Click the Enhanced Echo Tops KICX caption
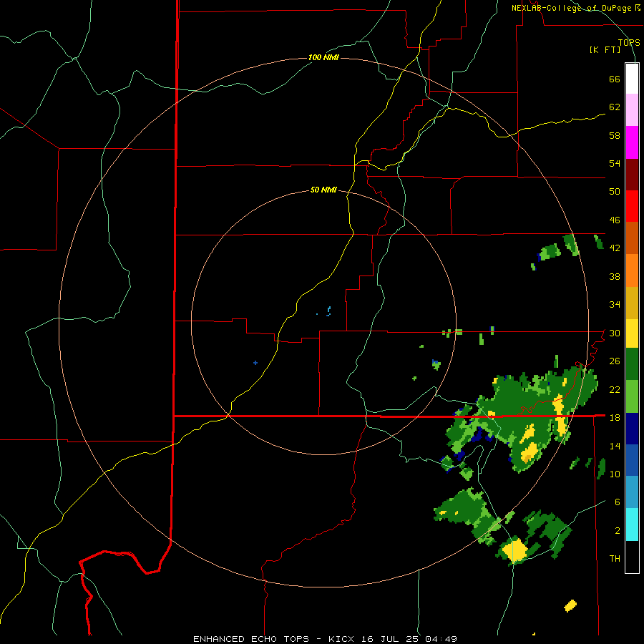Screen dimensions: 644x644 325,639
